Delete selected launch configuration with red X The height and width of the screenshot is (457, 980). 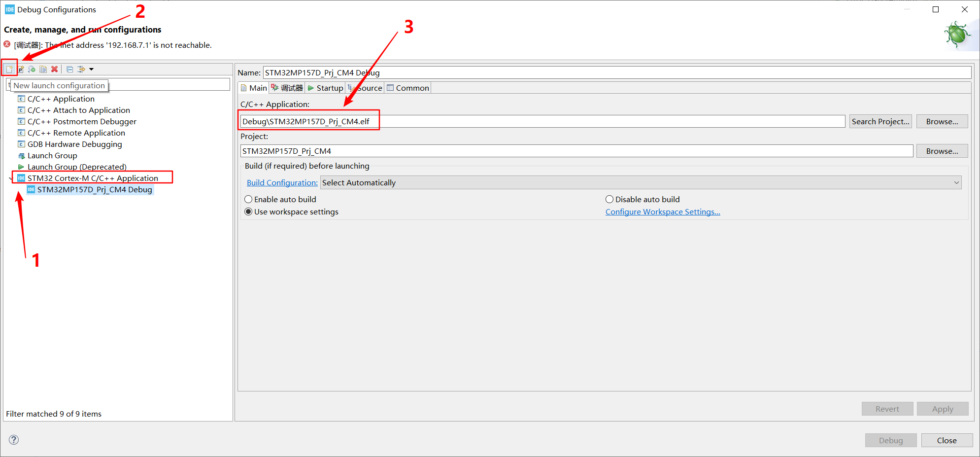coord(55,69)
